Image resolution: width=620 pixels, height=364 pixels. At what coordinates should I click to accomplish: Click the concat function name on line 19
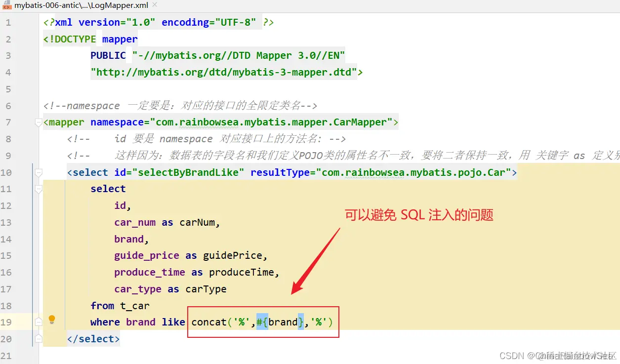(x=209, y=322)
